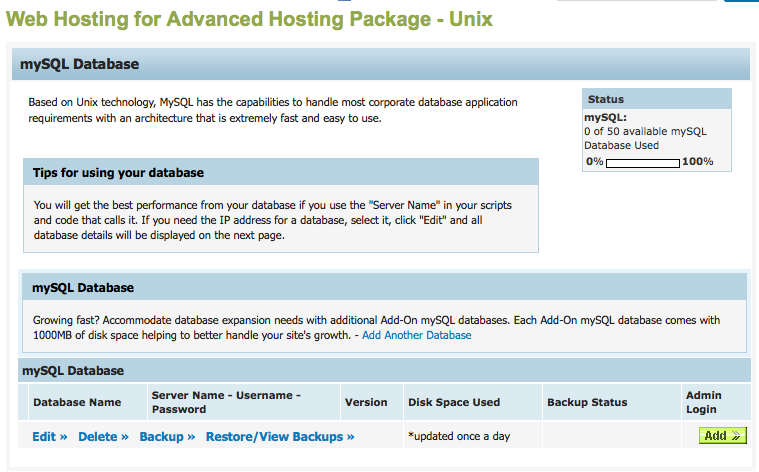This screenshot has height=472, width=759.
Task: Click the Database Name column header
Action: (x=77, y=402)
